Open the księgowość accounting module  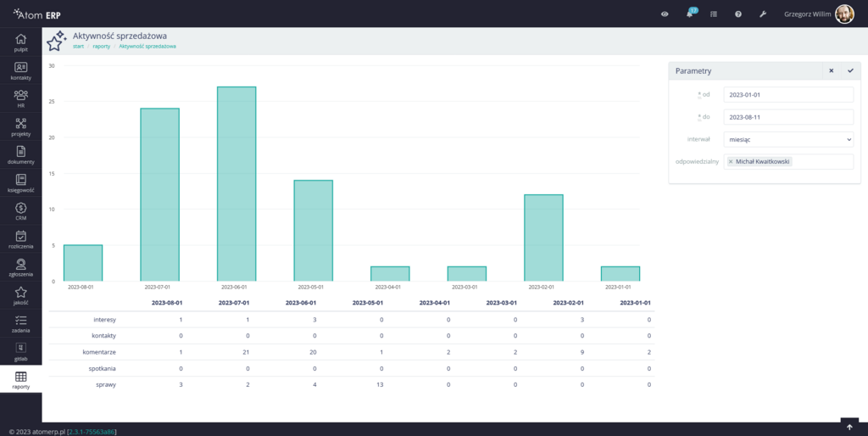tap(20, 182)
